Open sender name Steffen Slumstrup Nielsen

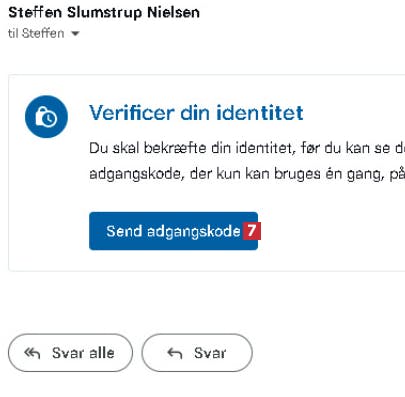[104, 13]
